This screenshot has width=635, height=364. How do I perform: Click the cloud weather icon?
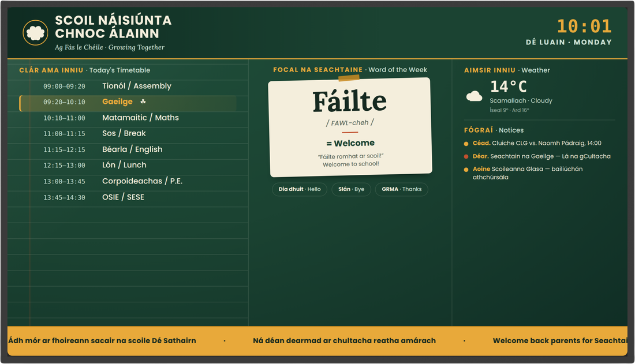pyautogui.click(x=474, y=96)
